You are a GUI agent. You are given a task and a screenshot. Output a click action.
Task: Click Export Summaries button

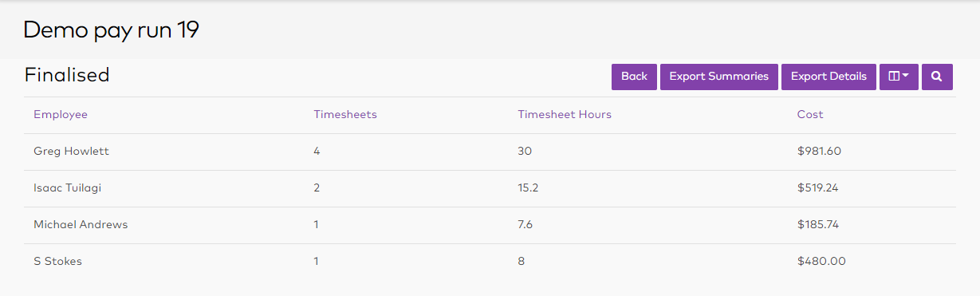tap(718, 77)
